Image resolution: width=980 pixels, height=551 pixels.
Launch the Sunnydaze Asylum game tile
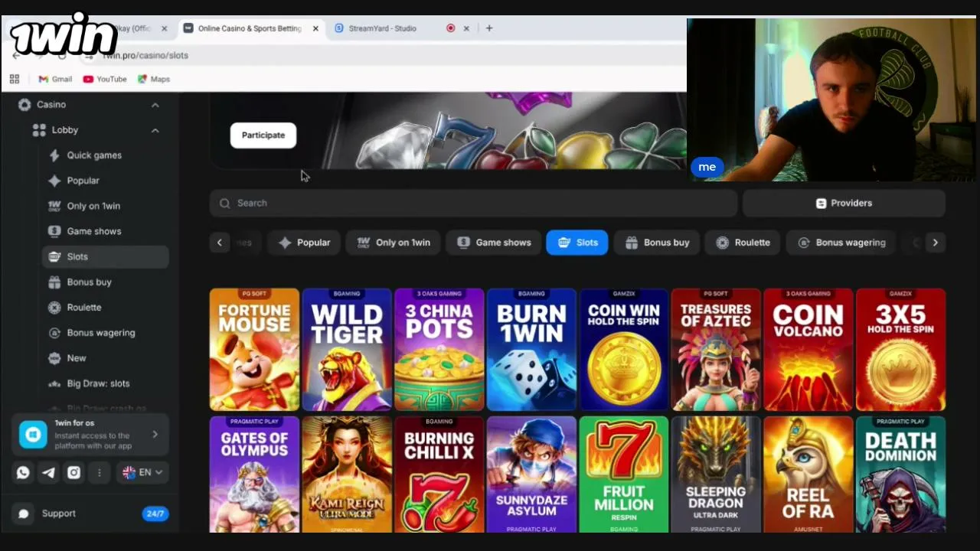click(531, 474)
